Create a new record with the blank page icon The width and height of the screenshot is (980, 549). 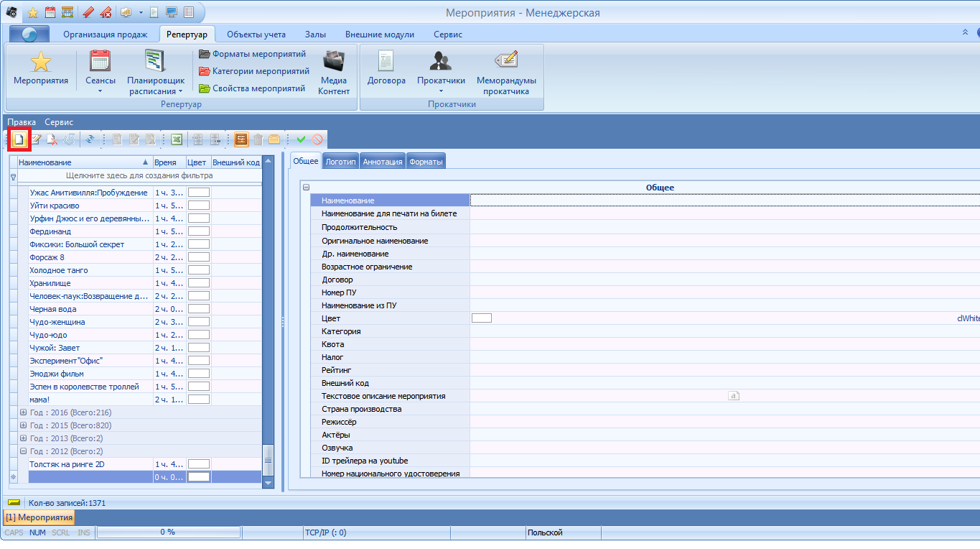19,139
